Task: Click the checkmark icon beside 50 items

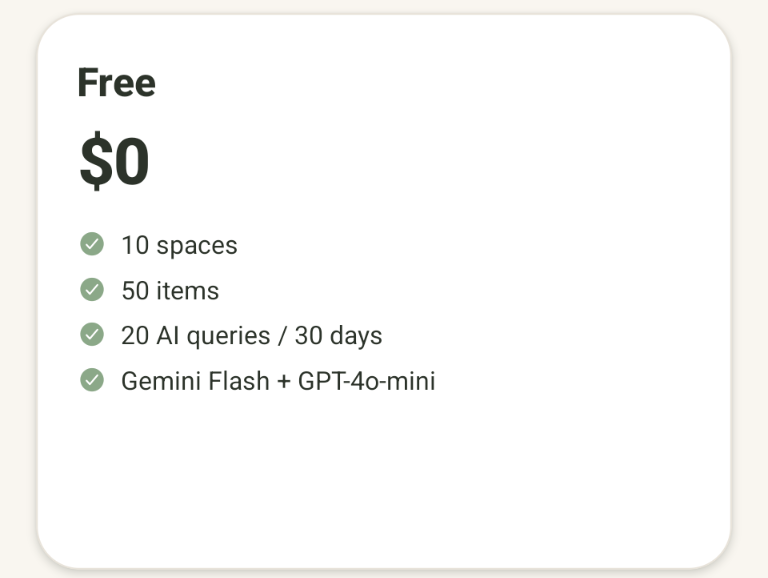Action: point(92,290)
